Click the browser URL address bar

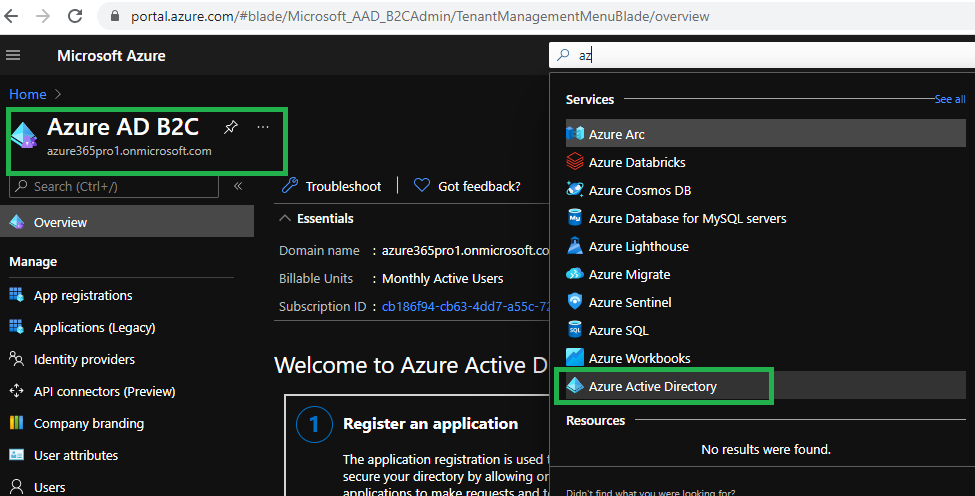tap(535, 16)
